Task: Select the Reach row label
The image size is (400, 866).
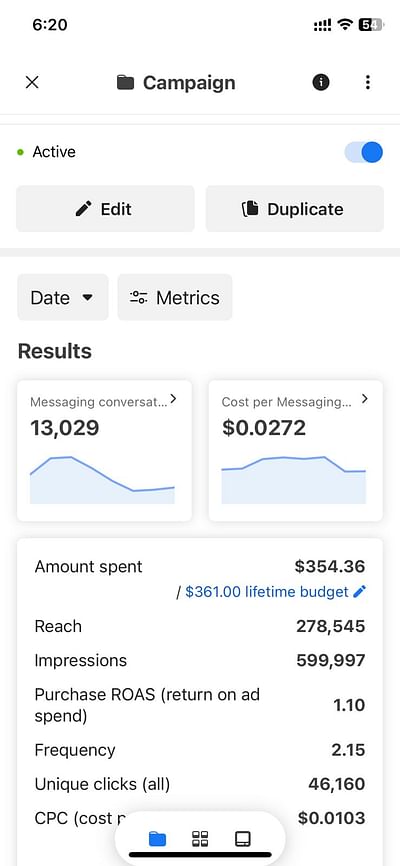Action: point(58,626)
